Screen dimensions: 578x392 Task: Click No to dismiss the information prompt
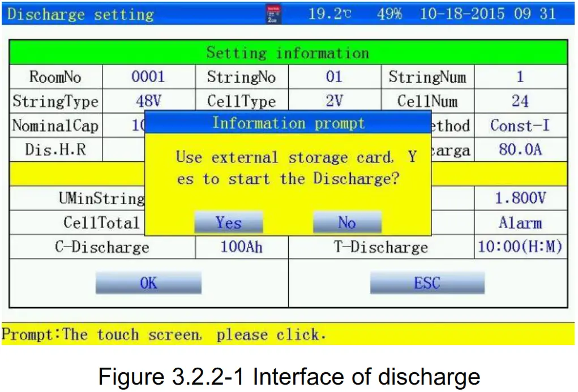[x=347, y=222]
